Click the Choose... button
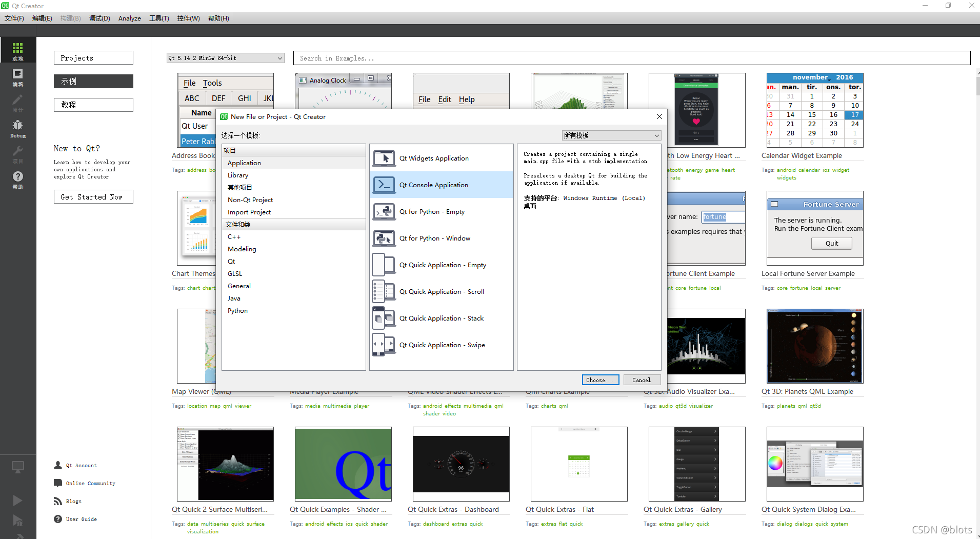The height and width of the screenshot is (539, 980). [601, 380]
